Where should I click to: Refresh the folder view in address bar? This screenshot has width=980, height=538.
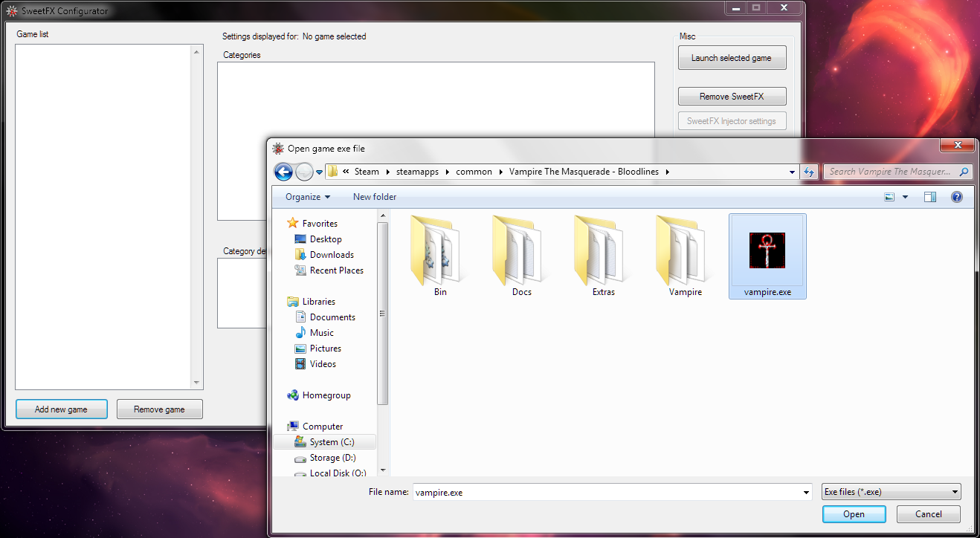(x=810, y=172)
